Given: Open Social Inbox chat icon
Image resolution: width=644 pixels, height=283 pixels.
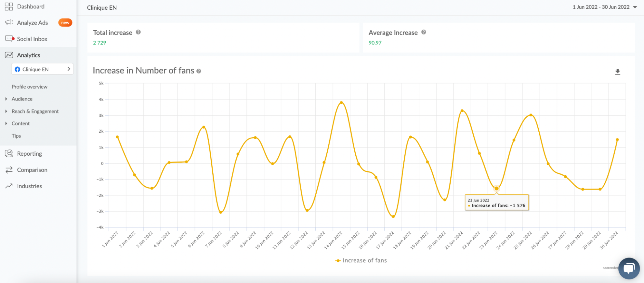Looking at the screenshot, I should 9,39.
